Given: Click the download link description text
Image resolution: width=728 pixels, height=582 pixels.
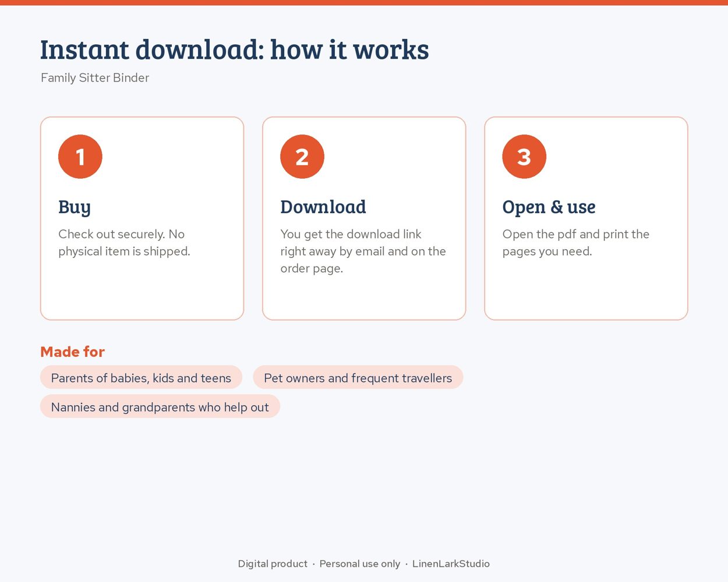Looking at the screenshot, I should click(x=363, y=251).
